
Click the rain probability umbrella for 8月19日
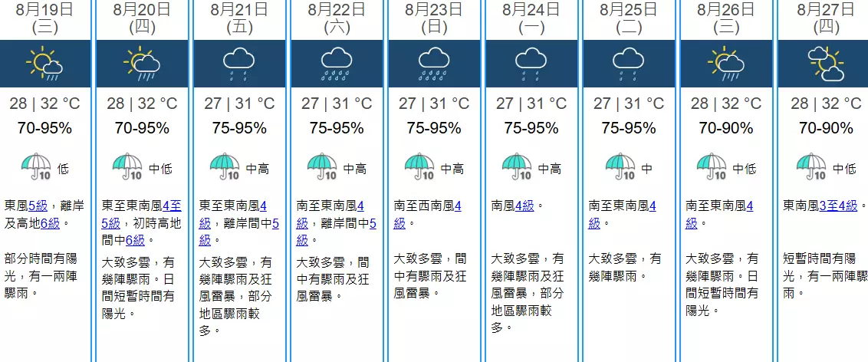[x=36, y=167]
